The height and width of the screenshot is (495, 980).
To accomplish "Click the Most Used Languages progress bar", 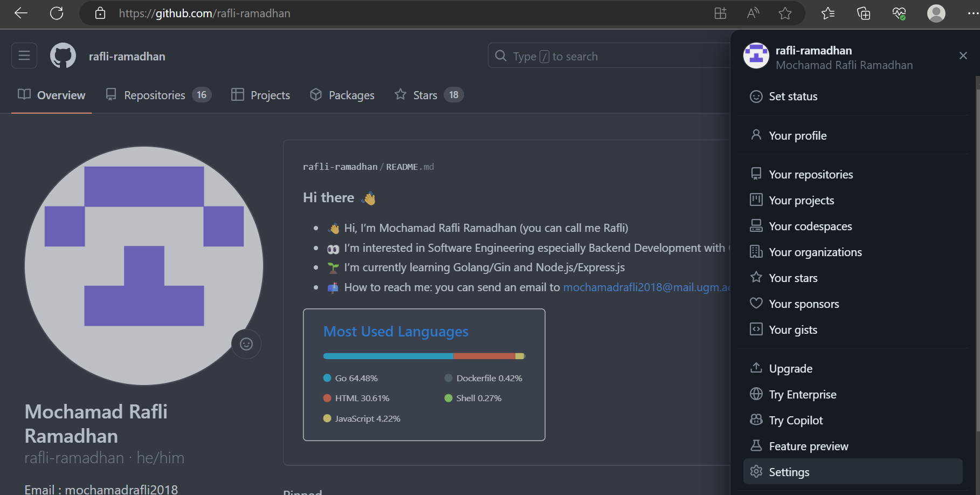I will pyautogui.click(x=424, y=356).
